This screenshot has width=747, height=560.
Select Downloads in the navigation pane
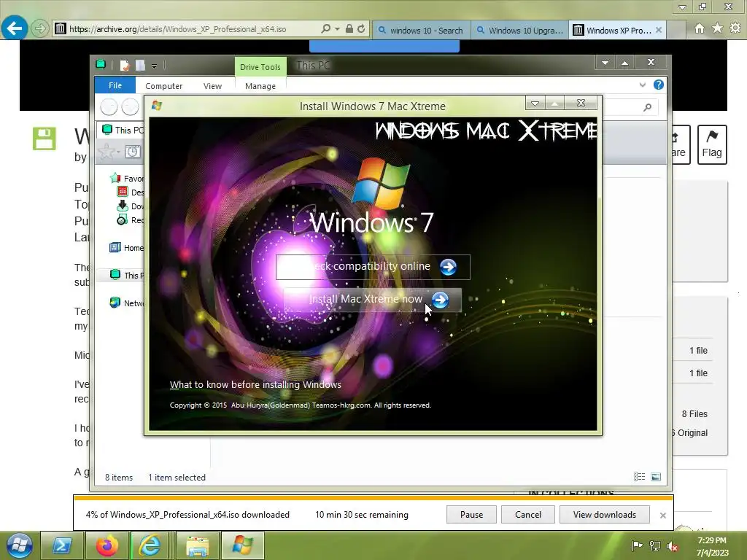pos(130,206)
